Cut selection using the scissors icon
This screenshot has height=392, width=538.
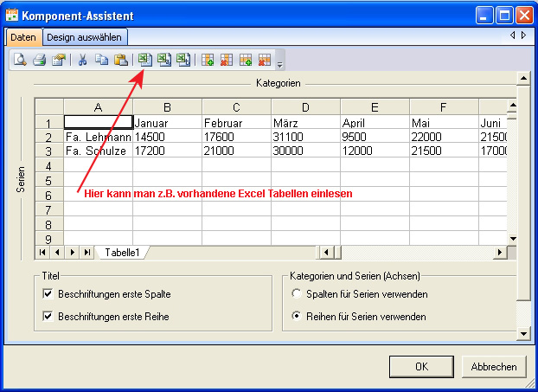[82, 60]
